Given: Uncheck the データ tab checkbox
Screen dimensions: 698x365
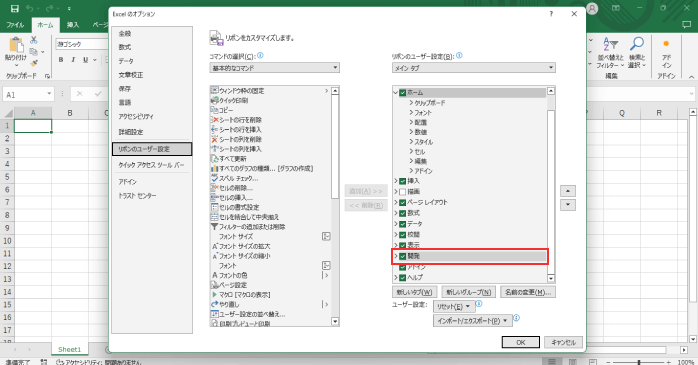Looking at the screenshot, I should 402,224.
